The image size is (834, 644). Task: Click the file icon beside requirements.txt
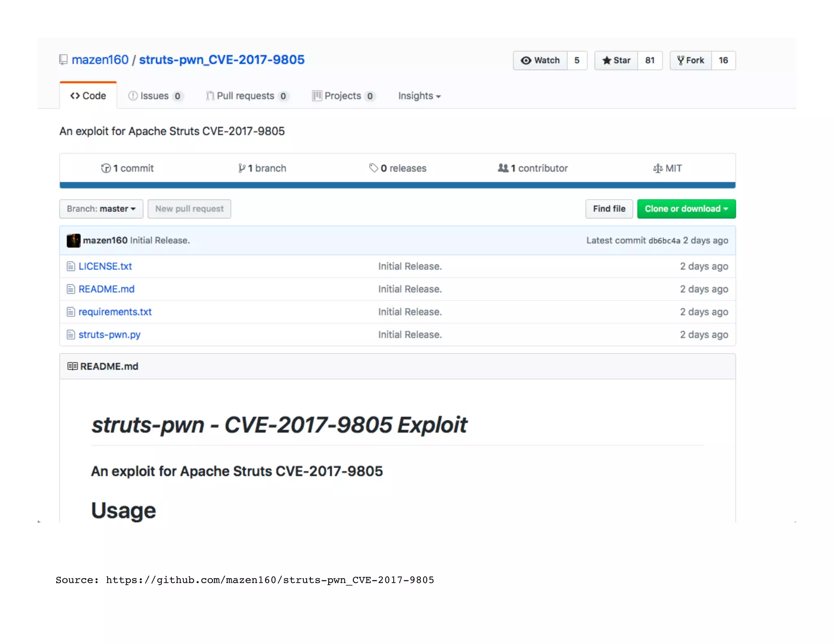(x=71, y=312)
